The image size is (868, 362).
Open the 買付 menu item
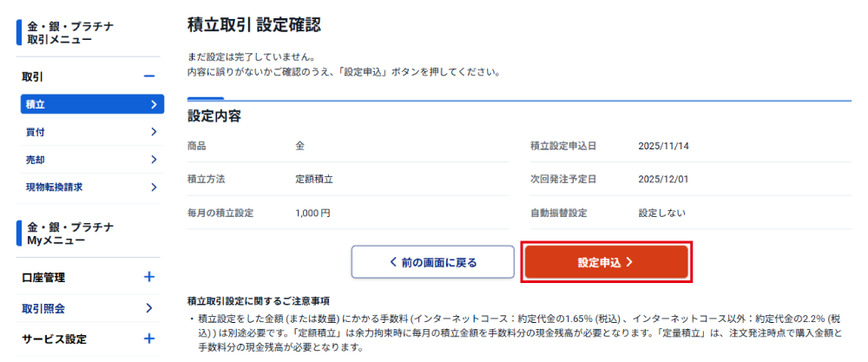pyautogui.click(x=36, y=132)
